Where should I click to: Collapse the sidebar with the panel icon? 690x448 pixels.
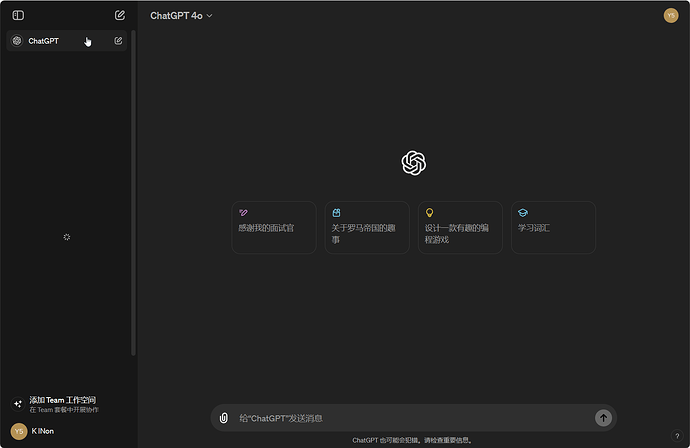pyautogui.click(x=18, y=15)
